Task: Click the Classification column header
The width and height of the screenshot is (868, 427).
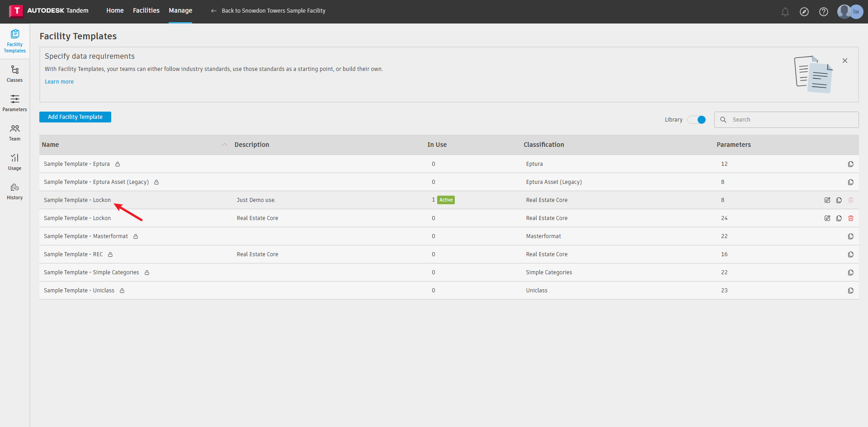Action: (544, 145)
